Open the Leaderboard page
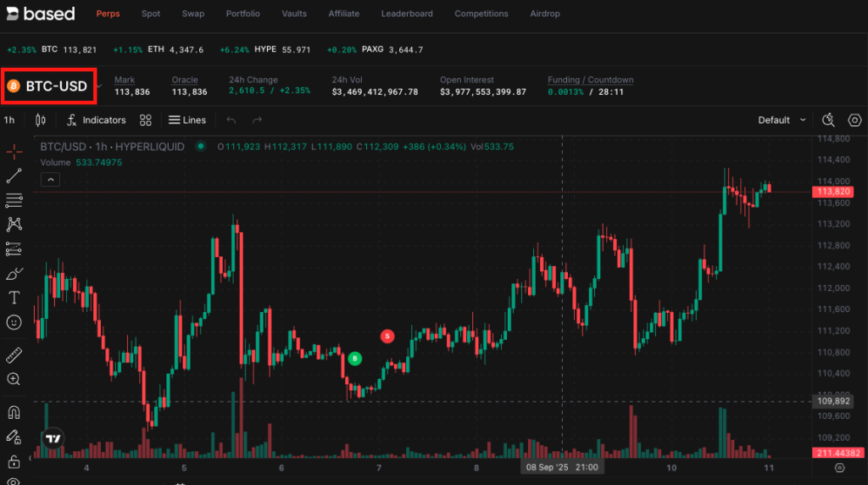The image size is (868, 485). coord(407,14)
